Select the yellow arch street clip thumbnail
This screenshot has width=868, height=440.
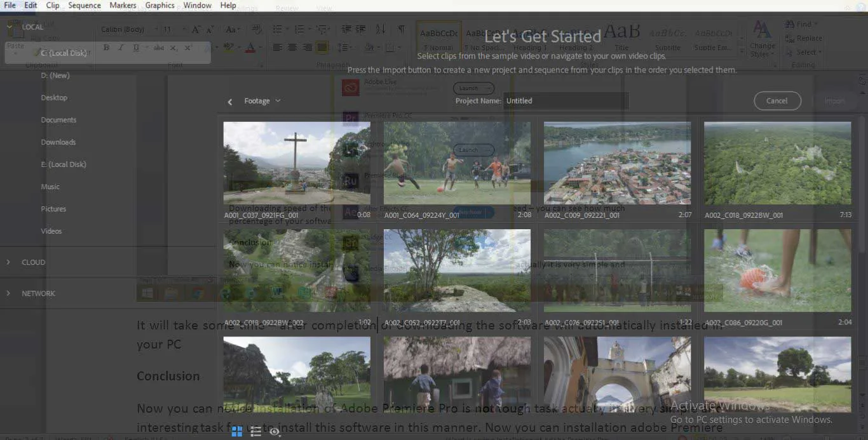617,375
